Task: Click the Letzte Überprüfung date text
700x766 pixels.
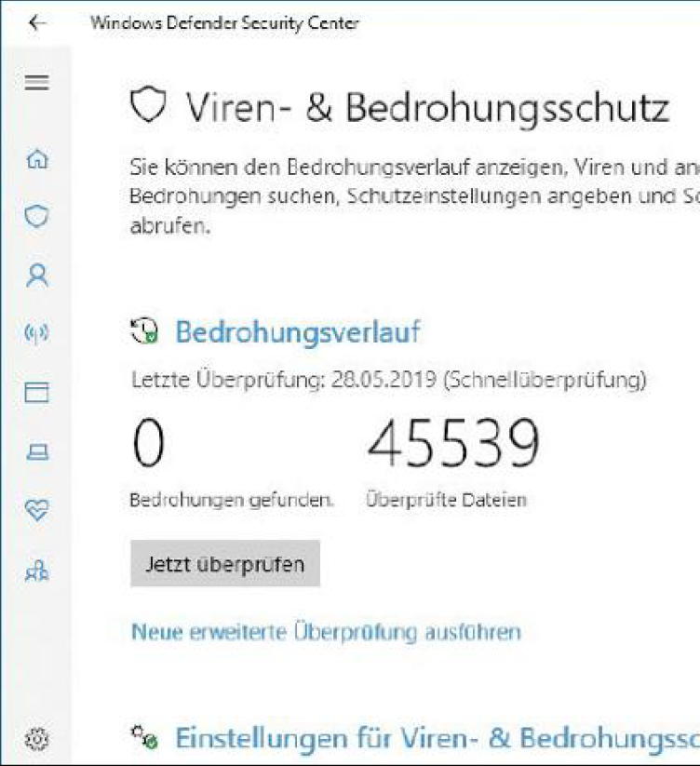Action: tap(389, 380)
